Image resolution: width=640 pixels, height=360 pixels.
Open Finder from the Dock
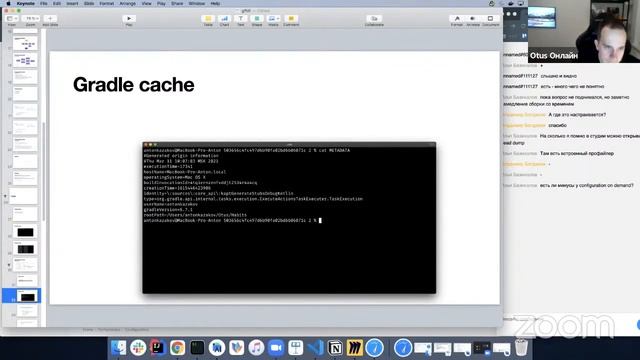[x=118, y=348]
